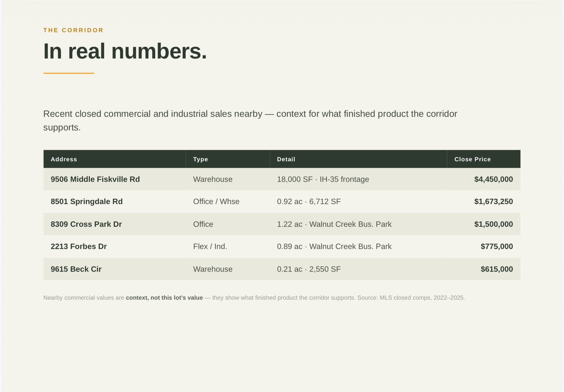Click the $775,000 close price
Viewport: 564px width, 392px height.
497,246
